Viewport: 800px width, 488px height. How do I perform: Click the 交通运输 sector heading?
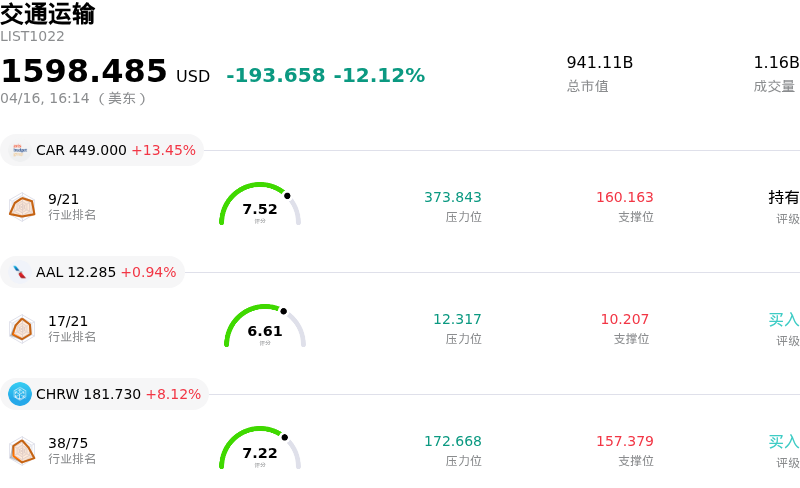click(x=48, y=14)
